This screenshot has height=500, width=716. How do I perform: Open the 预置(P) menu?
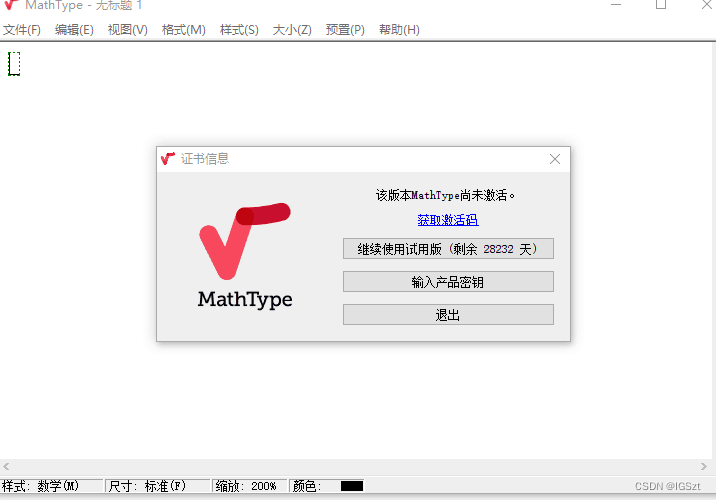[x=345, y=30]
